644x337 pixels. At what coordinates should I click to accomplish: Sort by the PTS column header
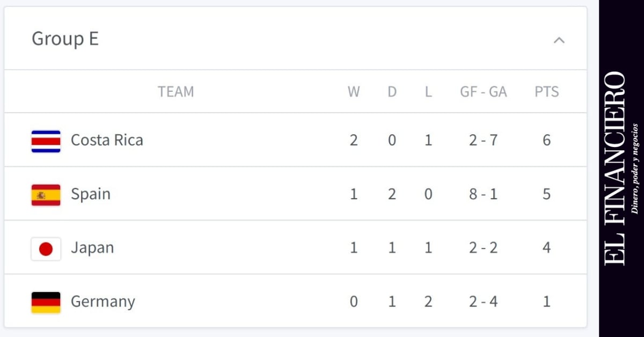(546, 92)
